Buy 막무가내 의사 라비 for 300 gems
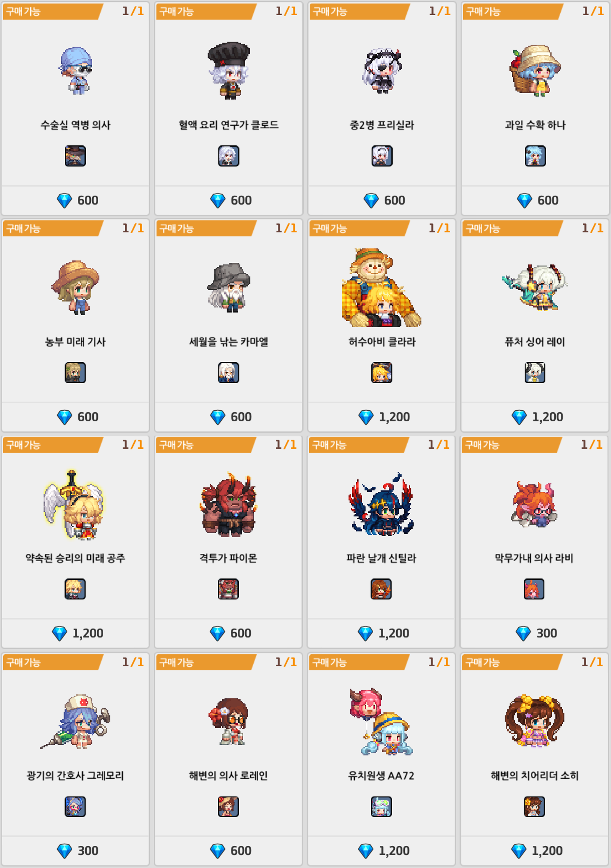This screenshot has height=868, width=611. pos(534,633)
